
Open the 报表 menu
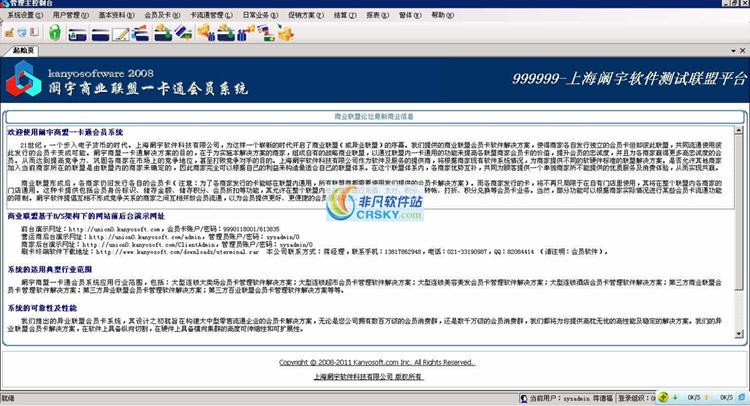[378, 15]
